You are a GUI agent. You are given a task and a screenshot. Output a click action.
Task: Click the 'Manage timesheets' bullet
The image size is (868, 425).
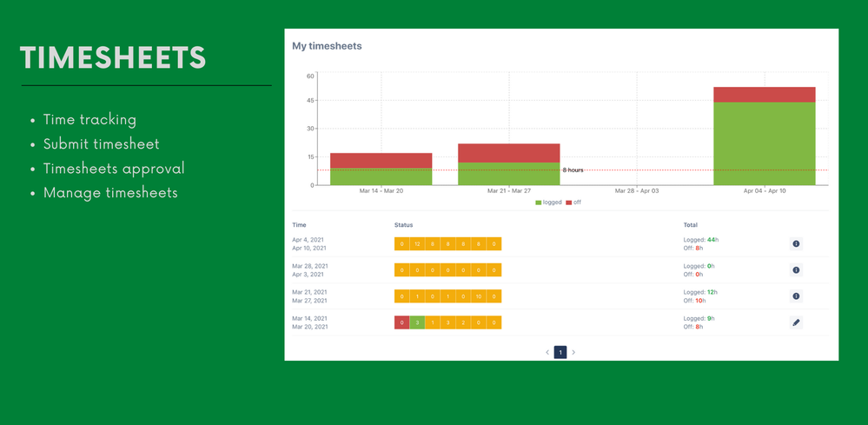point(110,193)
